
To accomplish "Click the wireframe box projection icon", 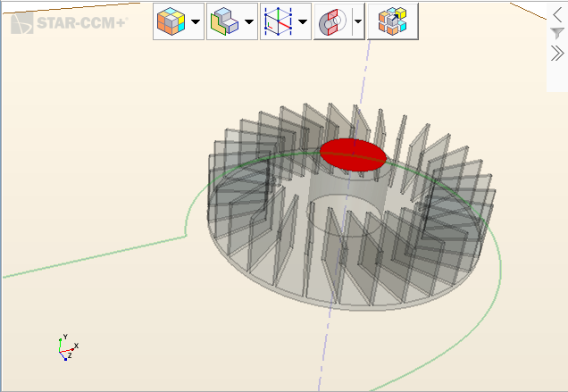I will click(x=276, y=21).
